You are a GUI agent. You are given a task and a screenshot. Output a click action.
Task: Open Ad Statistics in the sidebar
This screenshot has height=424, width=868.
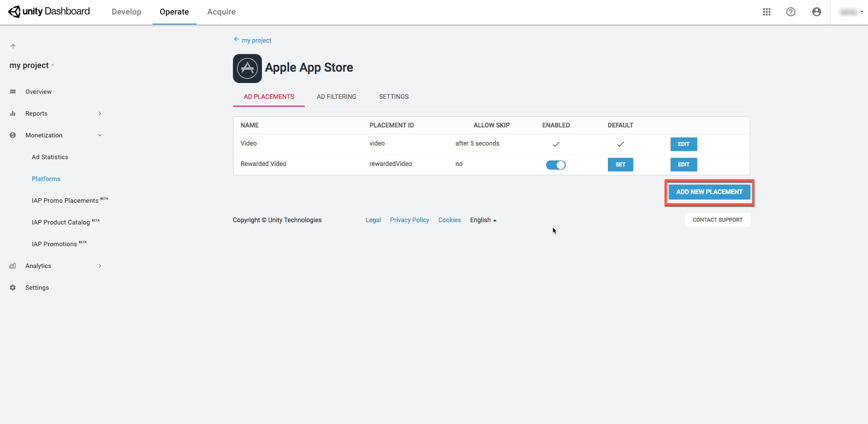(x=50, y=157)
